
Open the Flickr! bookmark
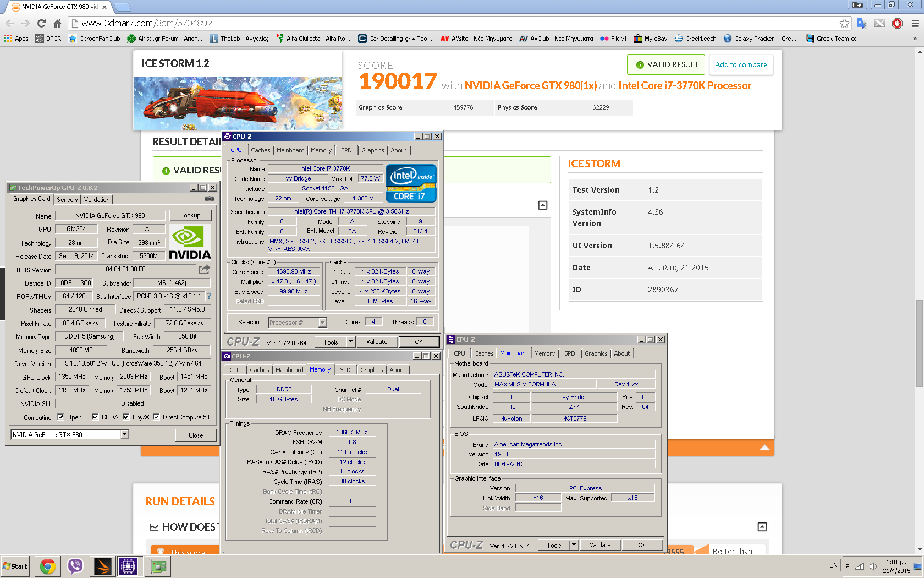[x=613, y=39]
